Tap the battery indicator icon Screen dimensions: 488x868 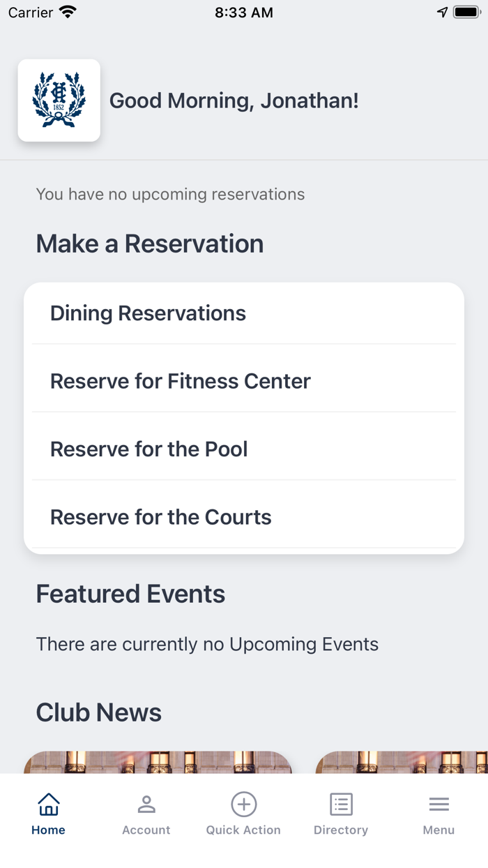[466, 13]
